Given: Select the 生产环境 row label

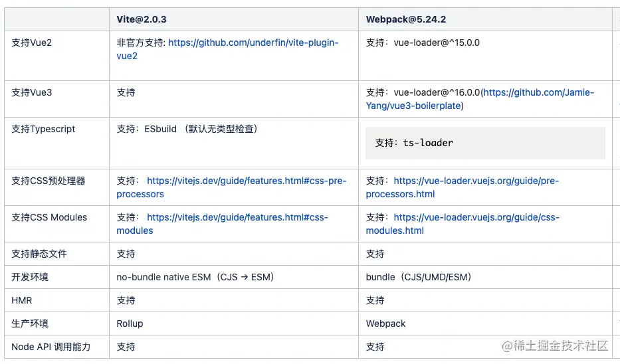Looking at the screenshot, I should point(30,323).
